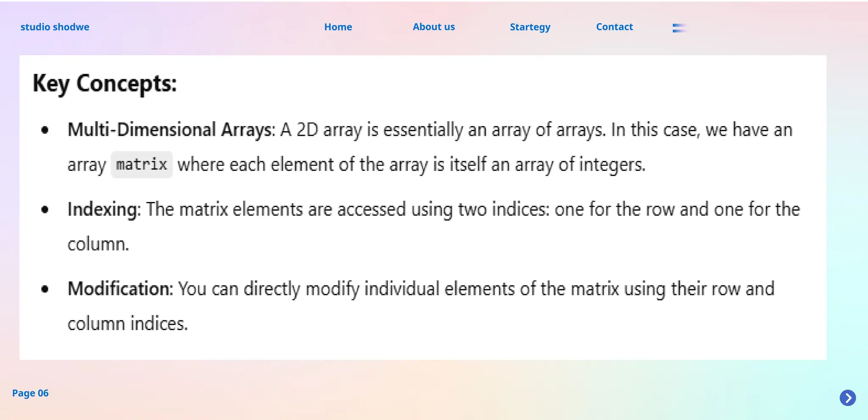Click the Indexing bold term
Viewport: 868px width, 420px height.
pyautogui.click(x=104, y=210)
